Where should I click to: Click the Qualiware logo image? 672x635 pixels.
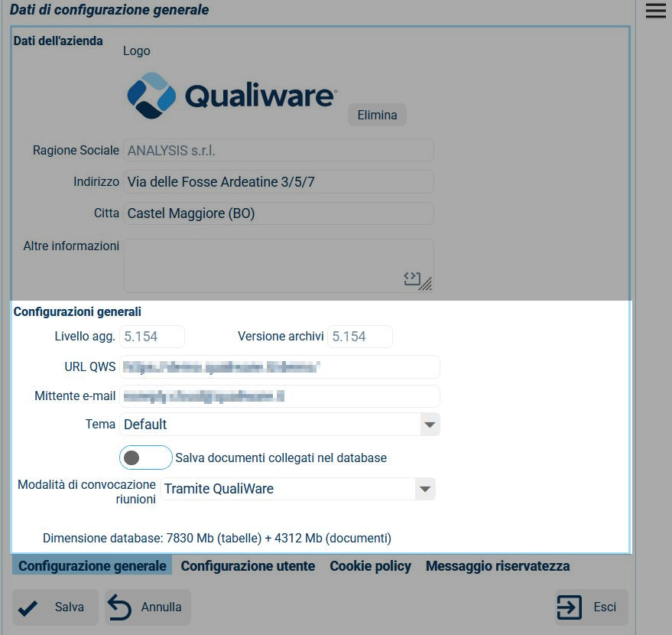[232, 95]
